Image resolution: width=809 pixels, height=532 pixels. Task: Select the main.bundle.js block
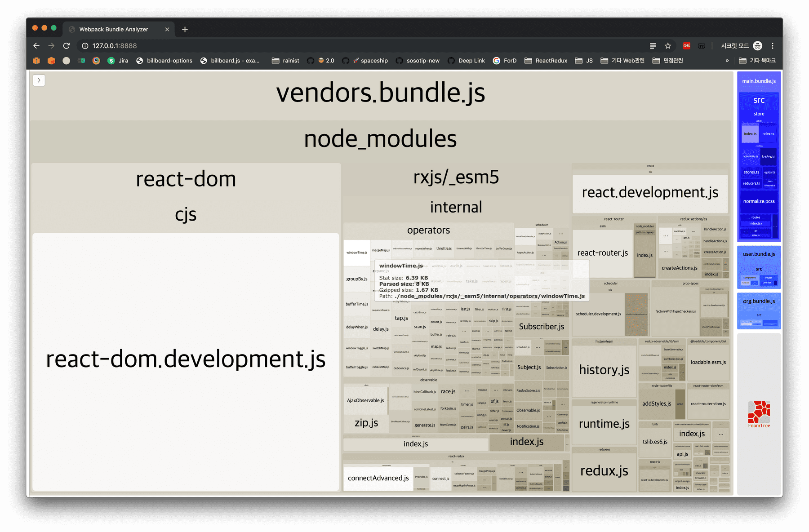[759, 81]
